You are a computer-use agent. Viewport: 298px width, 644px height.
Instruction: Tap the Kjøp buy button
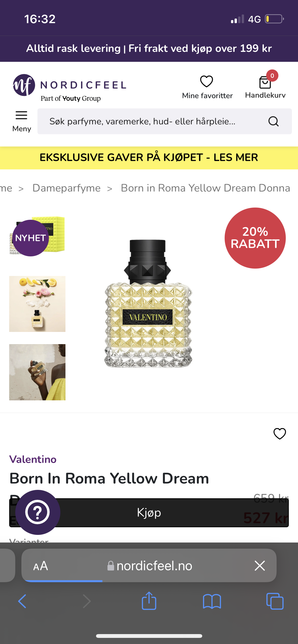click(149, 513)
